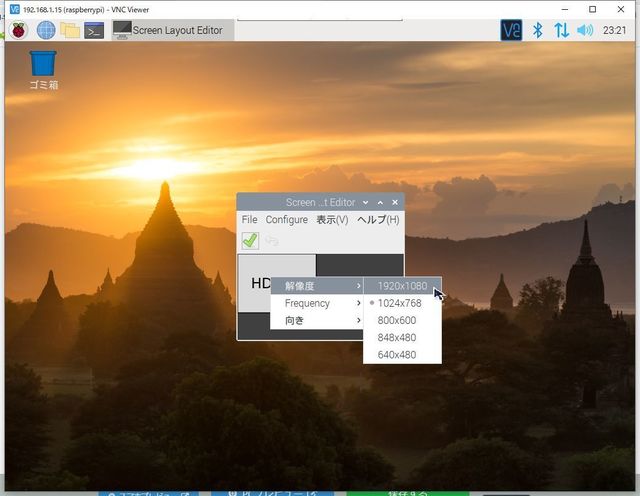Open the ヘルプ(H) menu
The height and width of the screenshot is (496, 640).
tap(378, 220)
